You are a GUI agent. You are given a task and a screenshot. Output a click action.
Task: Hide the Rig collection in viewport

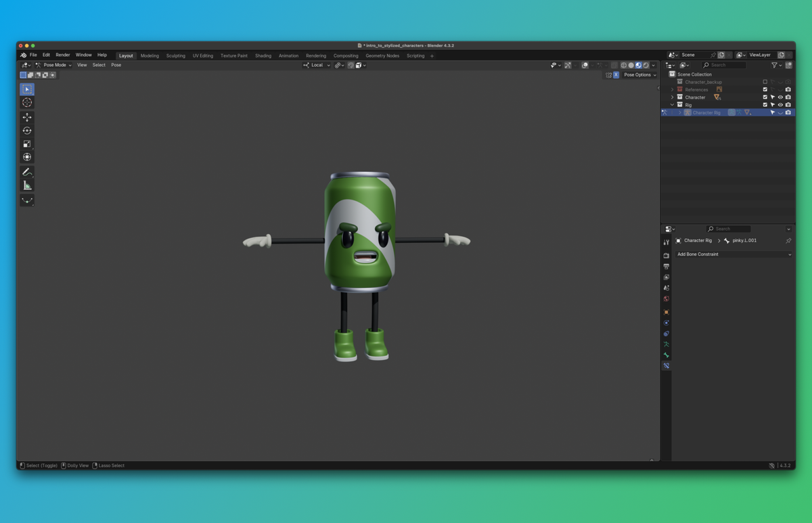(x=780, y=105)
